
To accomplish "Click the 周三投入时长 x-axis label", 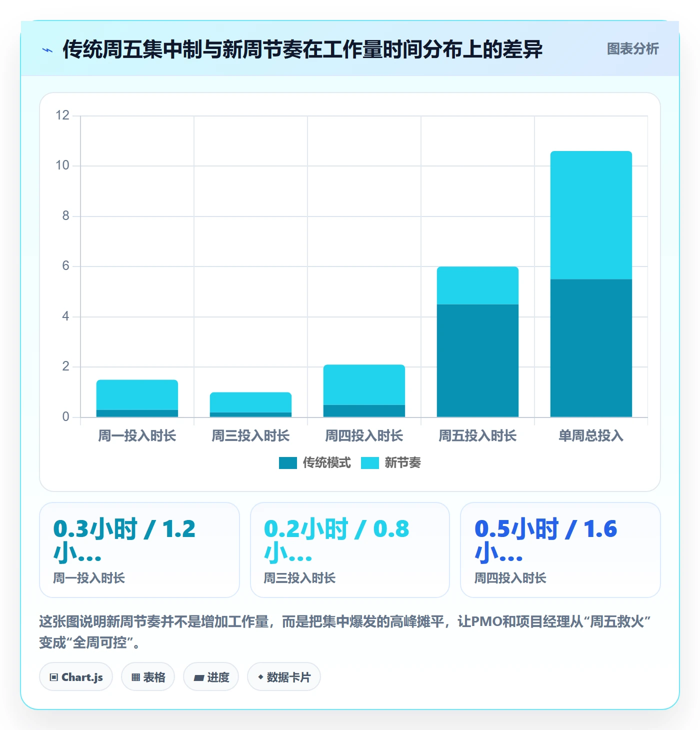I will (x=250, y=436).
